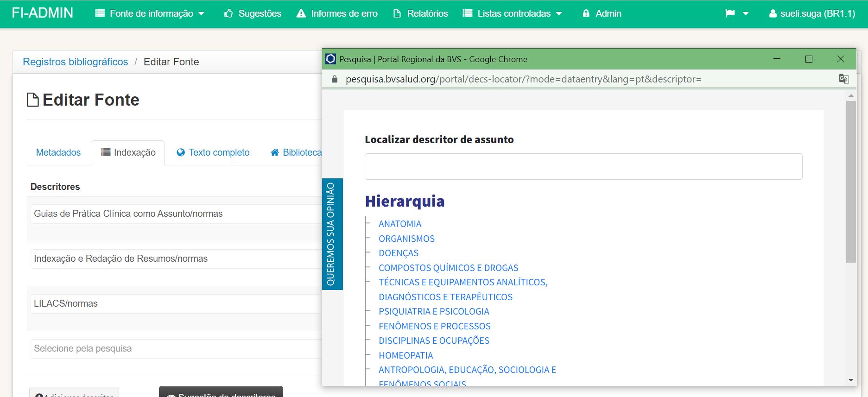Open the Admin menu item

click(602, 13)
